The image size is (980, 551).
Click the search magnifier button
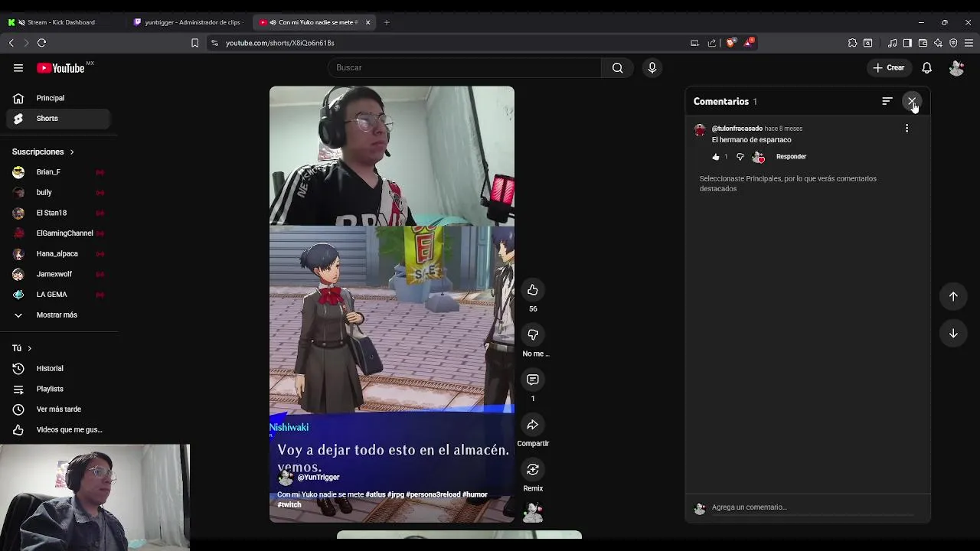[617, 67]
